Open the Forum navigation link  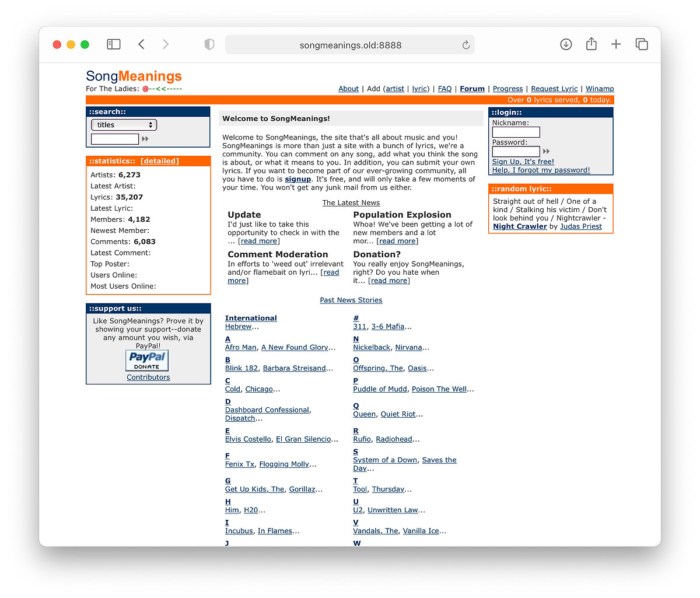(472, 89)
